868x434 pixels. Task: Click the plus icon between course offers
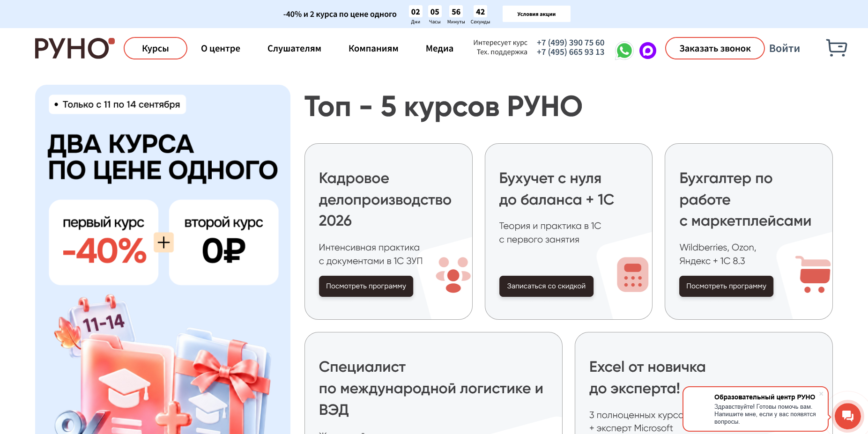(x=163, y=243)
